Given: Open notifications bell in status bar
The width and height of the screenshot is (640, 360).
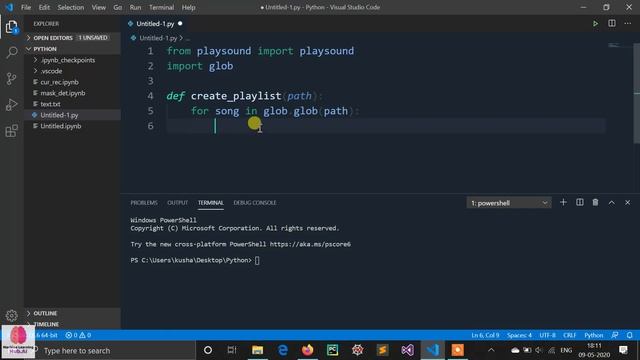Looking at the screenshot, I should point(629,335).
